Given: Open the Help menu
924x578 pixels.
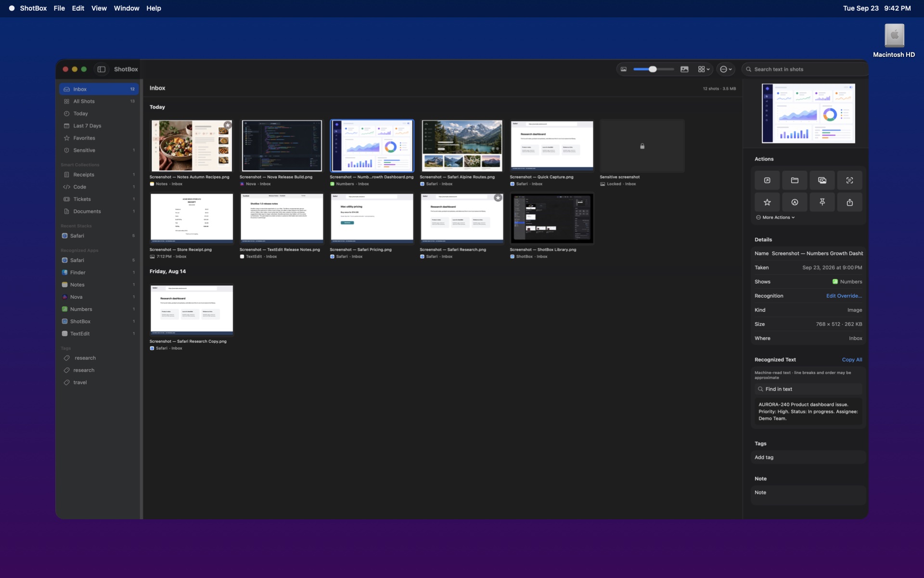Looking at the screenshot, I should (154, 8).
